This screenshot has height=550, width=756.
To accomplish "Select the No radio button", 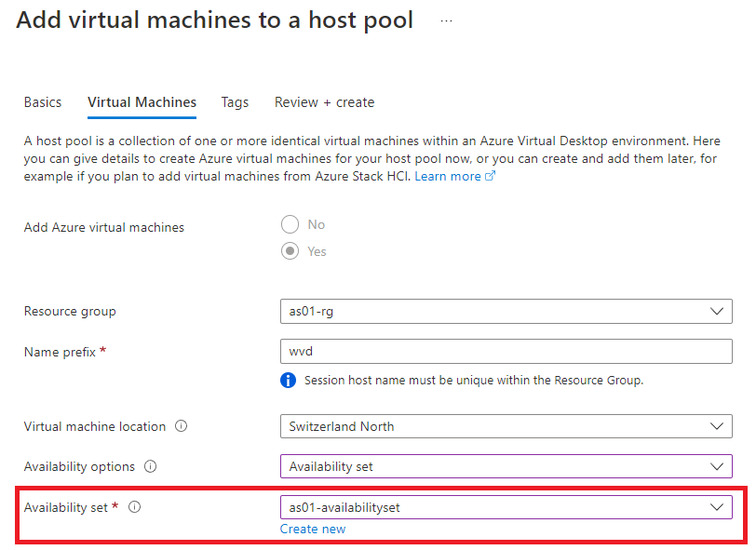I will coord(290,224).
